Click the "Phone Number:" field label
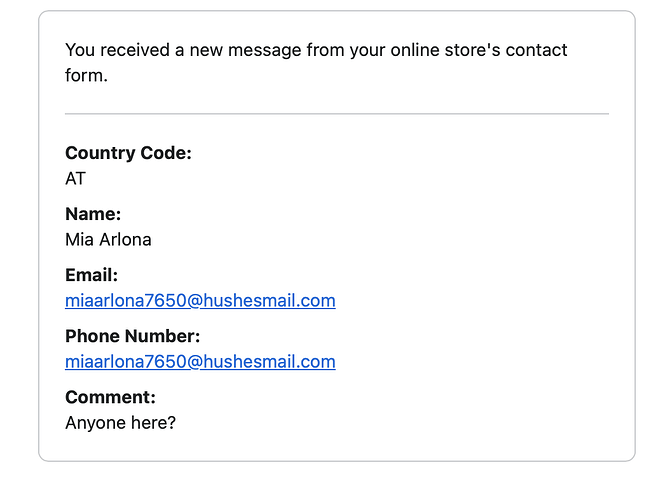Image resolution: width=665 pixels, height=500 pixels. tap(133, 336)
